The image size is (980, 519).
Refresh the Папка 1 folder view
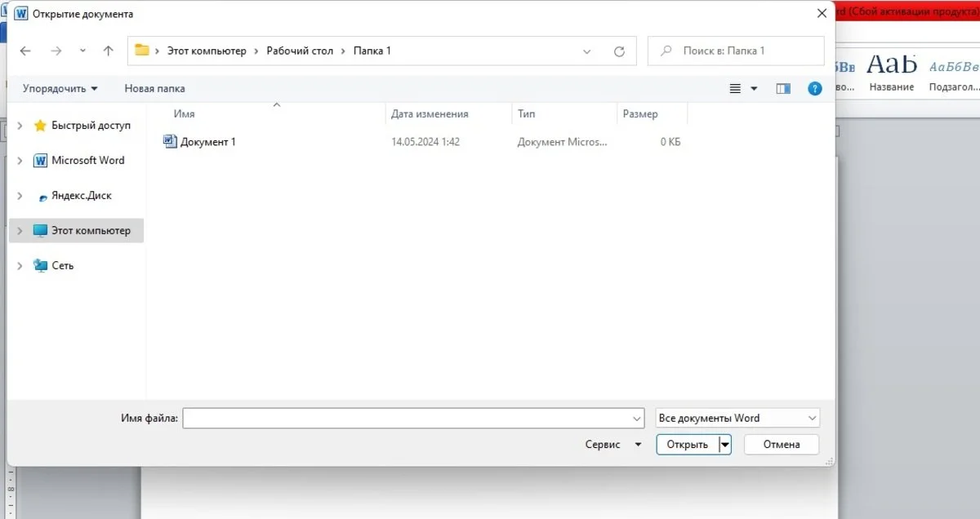coord(619,51)
